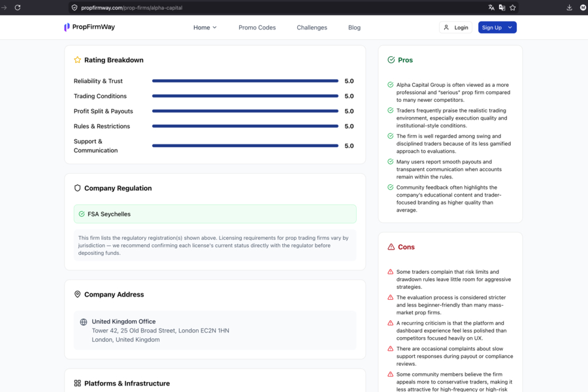This screenshot has width=588, height=392.
Task: Click the translate page icon
Action: tap(491, 7)
